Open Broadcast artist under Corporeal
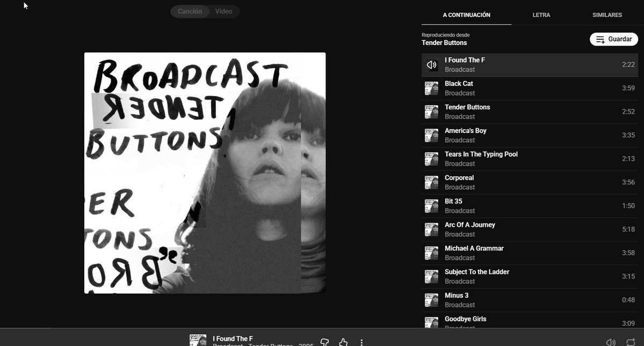The height and width of the screenshot is (346, 644). tap(460, 187)
